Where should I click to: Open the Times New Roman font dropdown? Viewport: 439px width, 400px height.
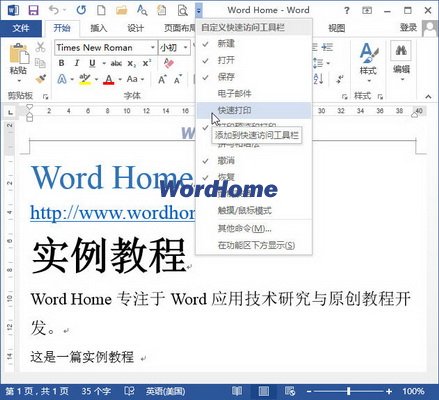coord(152,48)
